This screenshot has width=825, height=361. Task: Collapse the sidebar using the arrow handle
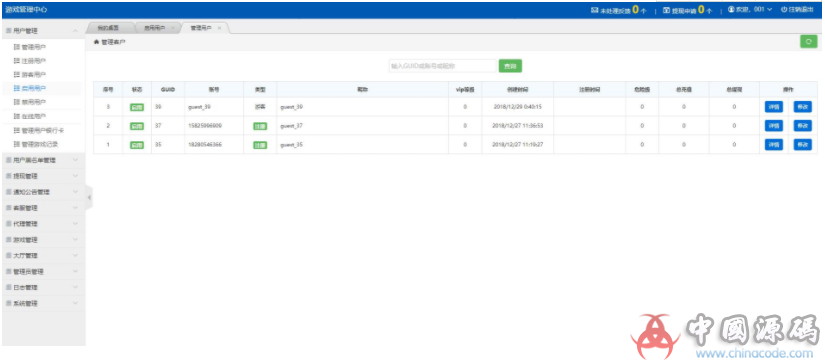pos(89,197)
